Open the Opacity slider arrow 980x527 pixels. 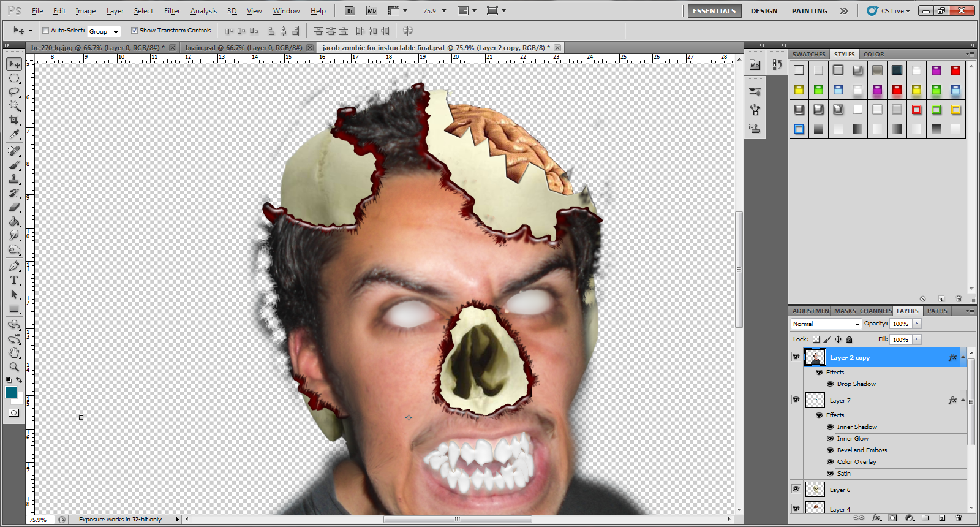(917, 324)
